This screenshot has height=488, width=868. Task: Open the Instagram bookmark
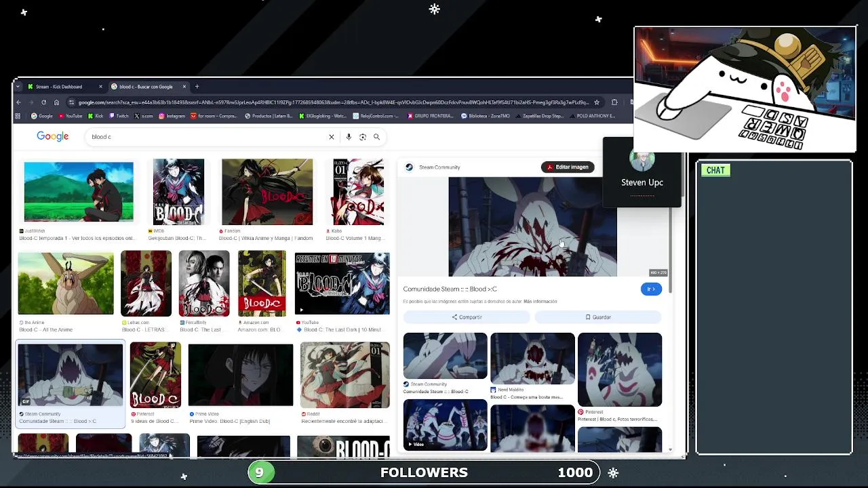[172, 116]
